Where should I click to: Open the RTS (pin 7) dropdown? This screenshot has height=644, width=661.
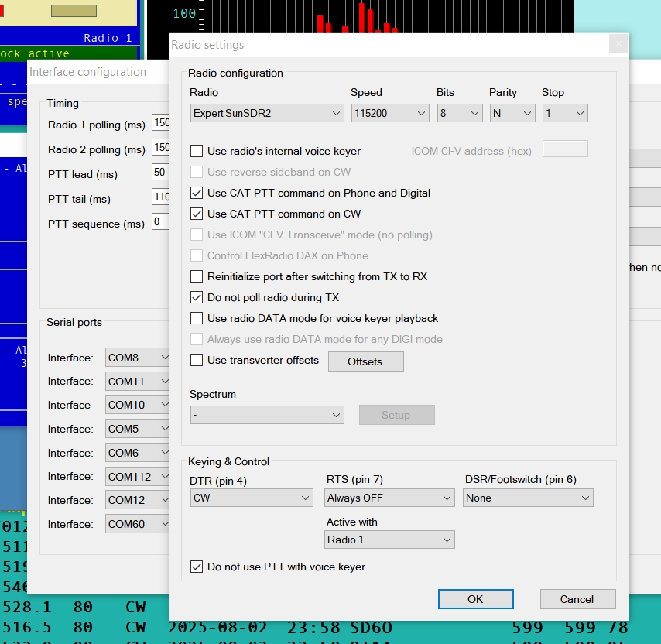(x=389, y=498)
